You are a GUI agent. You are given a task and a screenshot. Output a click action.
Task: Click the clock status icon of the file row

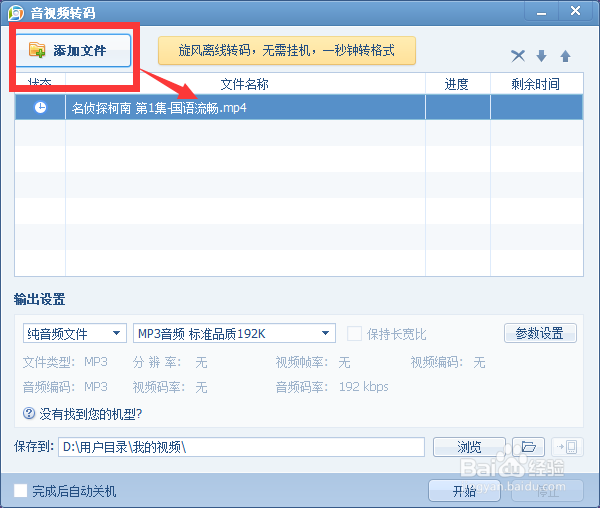pyautogui.click(x=41, y=107)
